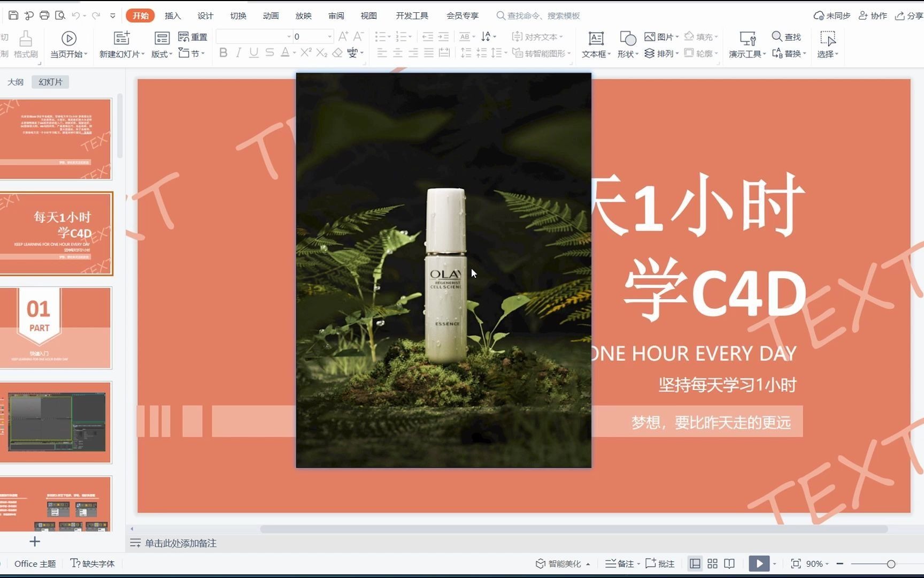Apply font color A

point(285,52)
